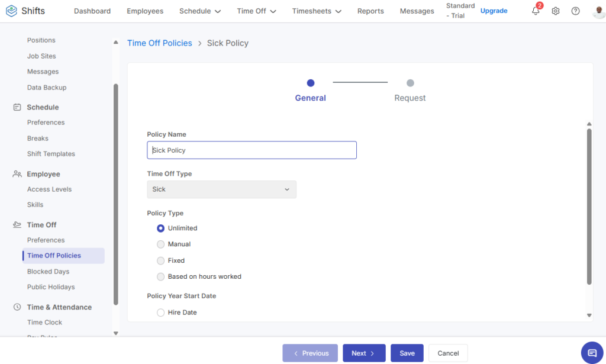The image size is (606, 364).
Task: Open Public Holidays in the sidebar
Action: coord(51,287)
